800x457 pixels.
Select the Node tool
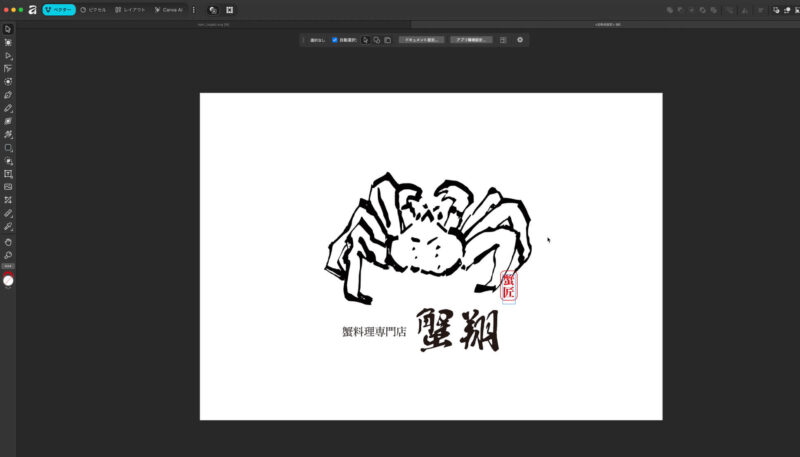click(8, 56)
